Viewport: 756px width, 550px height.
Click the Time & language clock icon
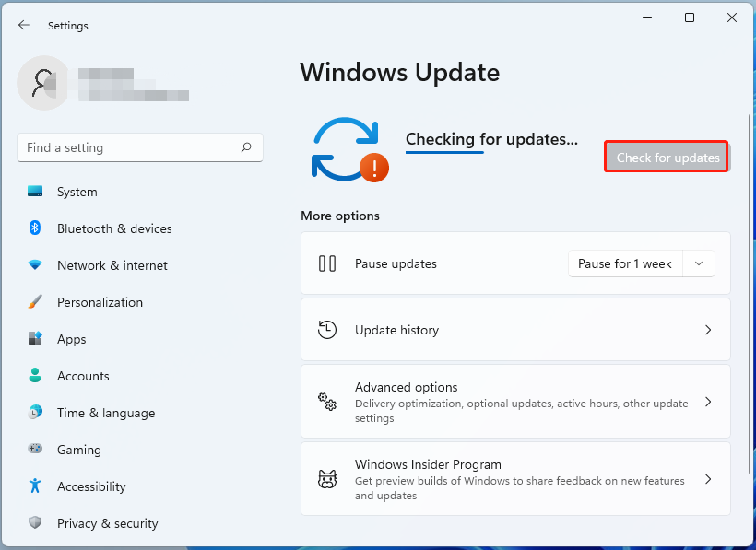(35, 412)
